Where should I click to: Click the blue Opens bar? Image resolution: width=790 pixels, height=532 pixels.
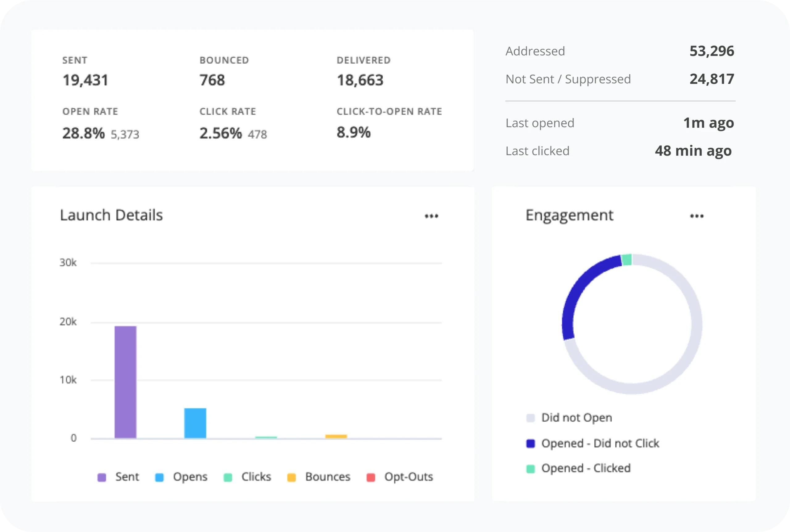tap(195, 423)
